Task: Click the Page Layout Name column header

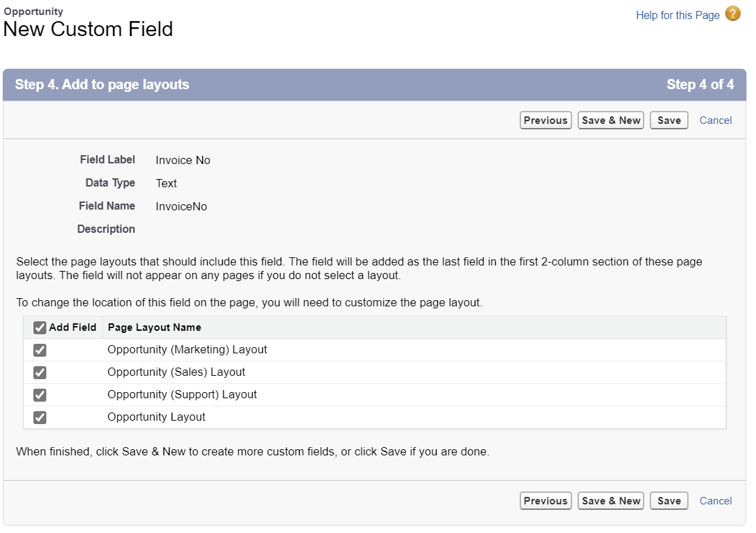Action: tap(155, 327)
